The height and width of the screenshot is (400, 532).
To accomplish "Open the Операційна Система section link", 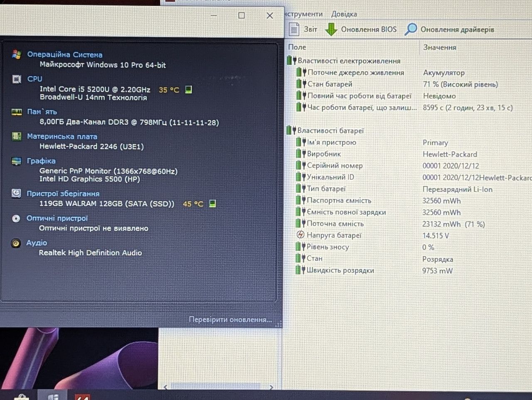I will point(65,54).
